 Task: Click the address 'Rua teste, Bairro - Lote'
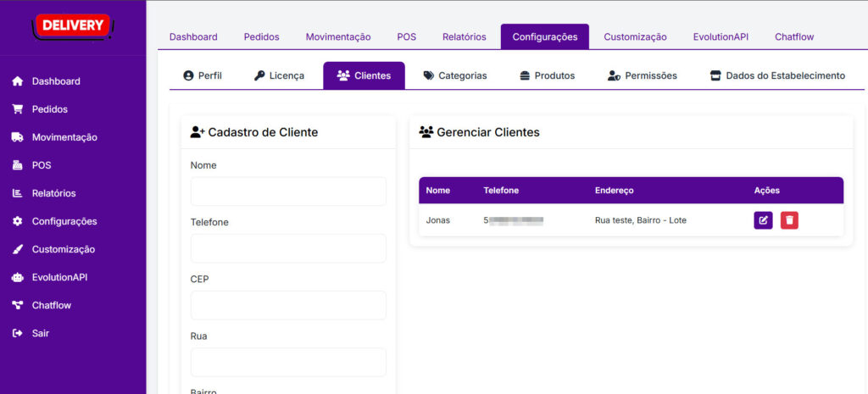(641, 220)
